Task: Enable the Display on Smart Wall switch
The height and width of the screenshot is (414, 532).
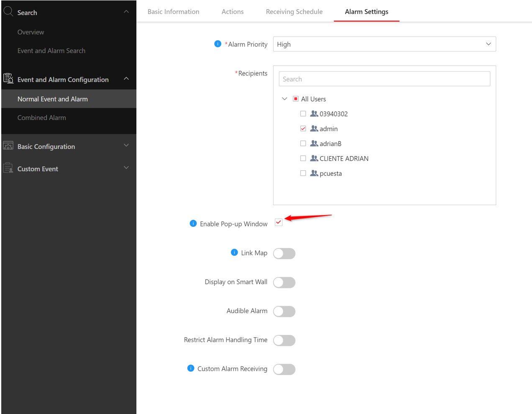Action: tap(284, 283)
